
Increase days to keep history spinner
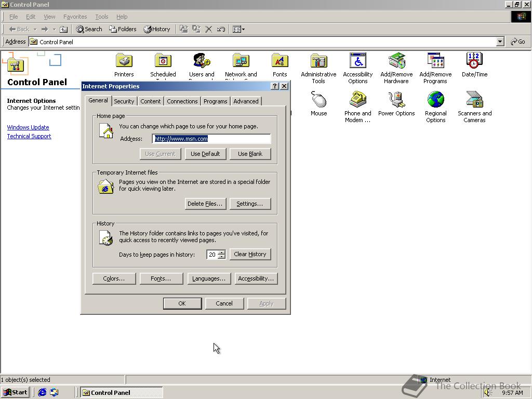click(221, 252)
